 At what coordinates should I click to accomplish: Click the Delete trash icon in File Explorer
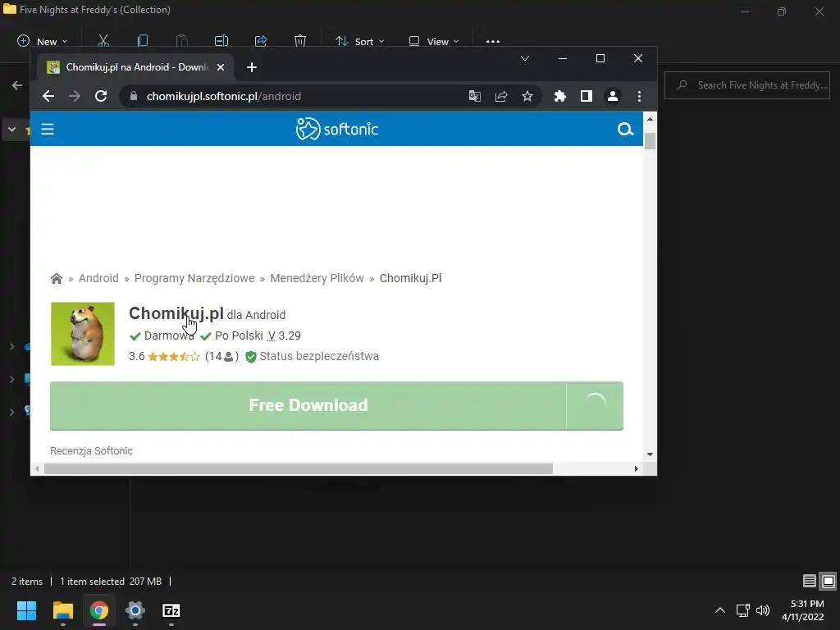click(x=300, y=41)
